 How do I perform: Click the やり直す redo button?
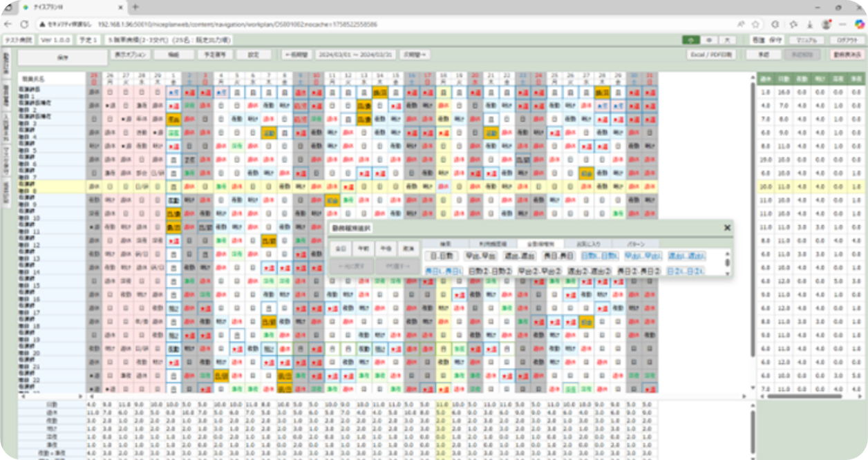[397, 266]
